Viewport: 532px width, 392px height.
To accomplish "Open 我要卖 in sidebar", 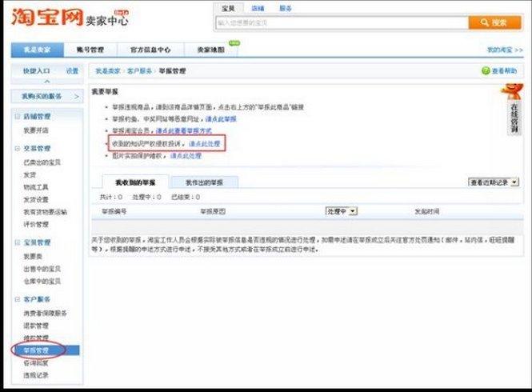I will [x=33, y=256].
